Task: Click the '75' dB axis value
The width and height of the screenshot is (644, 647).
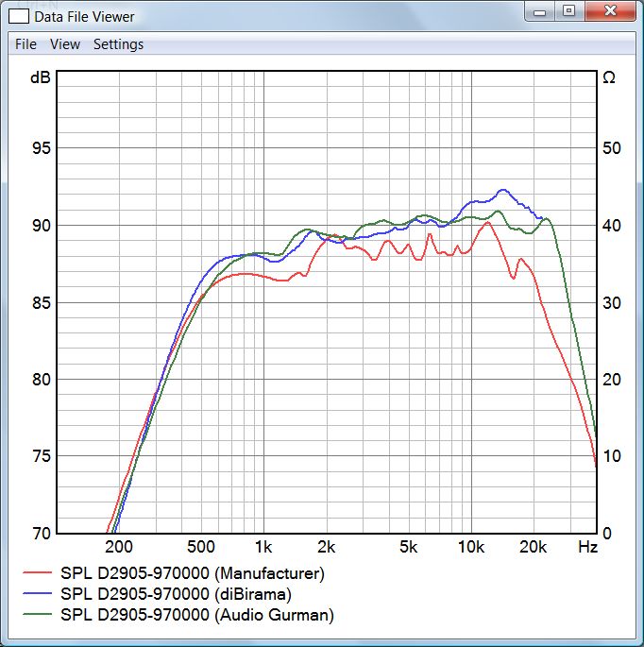Action: tap(42, 456)
